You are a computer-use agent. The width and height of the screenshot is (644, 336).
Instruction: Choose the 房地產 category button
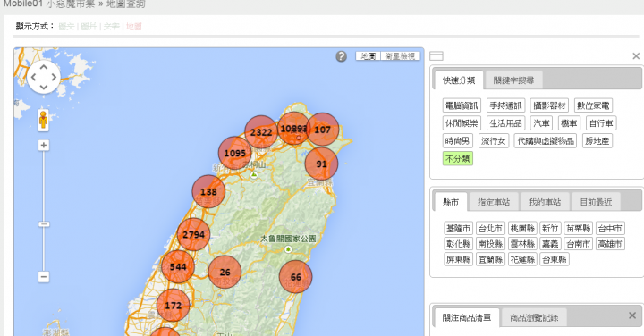[x=597, y=141]
